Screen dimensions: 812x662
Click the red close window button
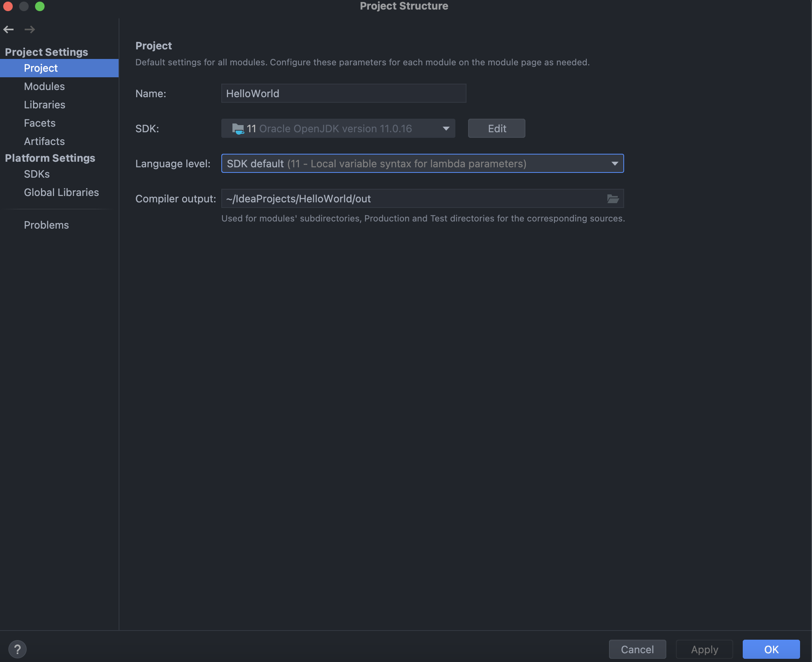(8, 6)
